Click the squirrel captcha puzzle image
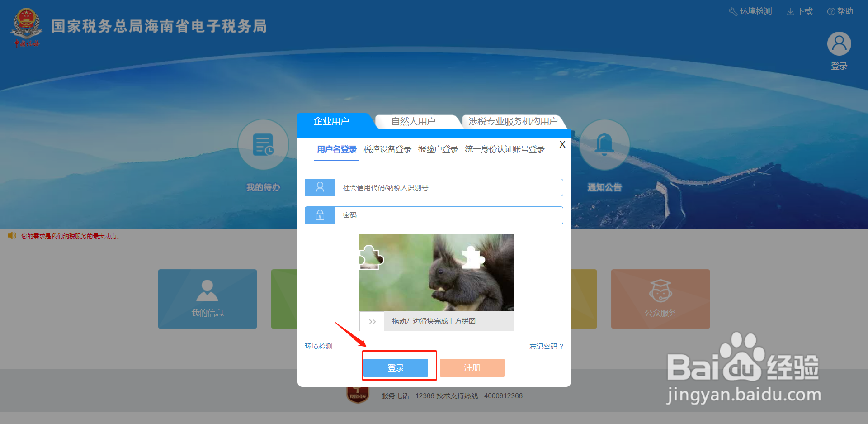Screen dimensions: 868x424 click(436, 273)
